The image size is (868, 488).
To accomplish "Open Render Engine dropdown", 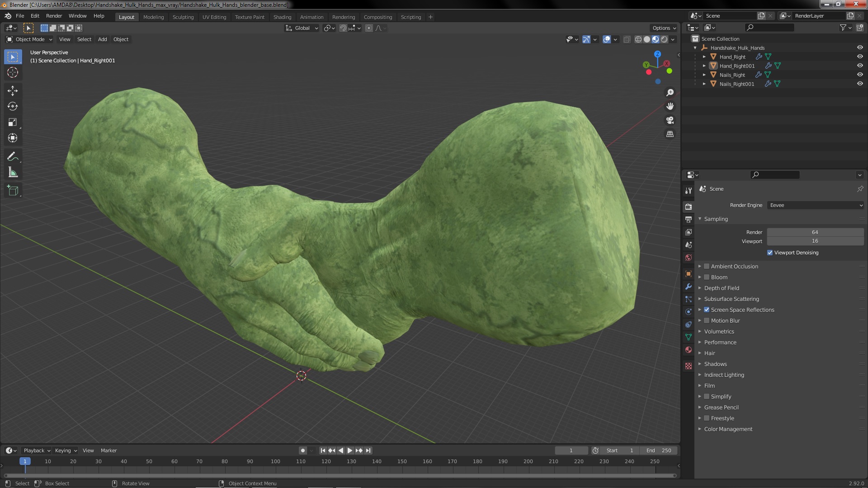I will pos(816,205).
